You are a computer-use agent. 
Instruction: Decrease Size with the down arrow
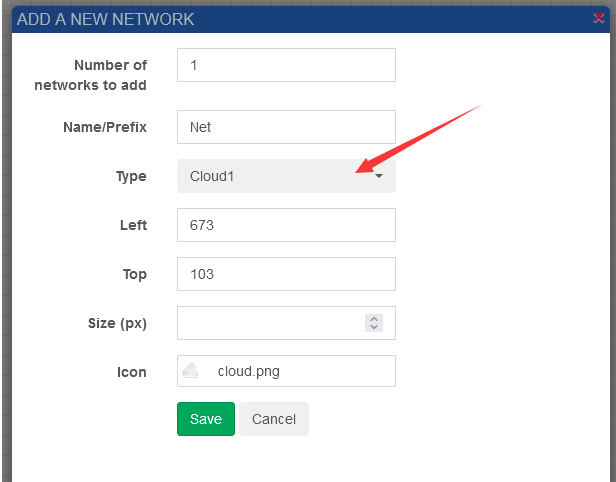(374, 327)
